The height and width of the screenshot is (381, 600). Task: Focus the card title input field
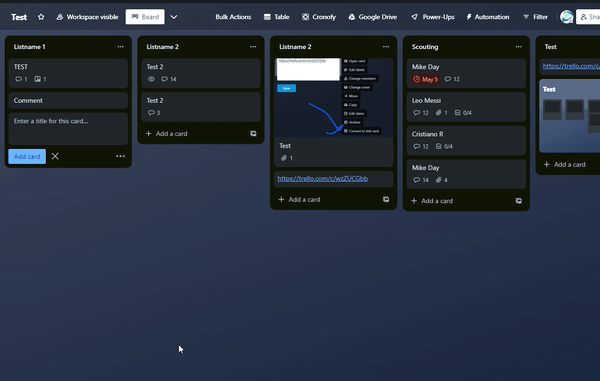(68, 128)
